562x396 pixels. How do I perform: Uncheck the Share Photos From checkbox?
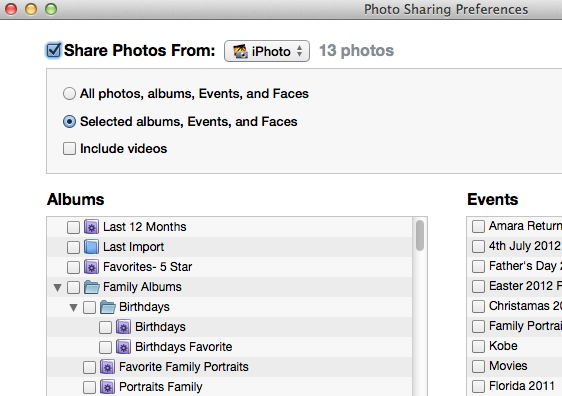click(x=54, y=50)
